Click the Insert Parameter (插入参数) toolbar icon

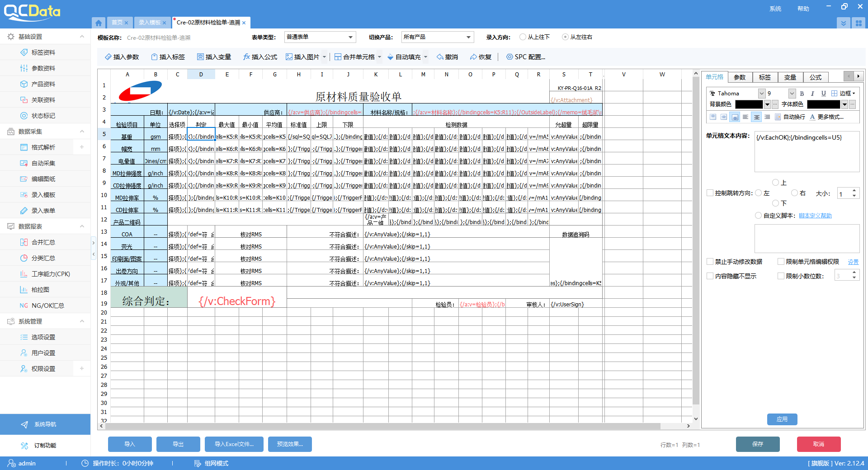pyautogui.click(x=108, y=57)
